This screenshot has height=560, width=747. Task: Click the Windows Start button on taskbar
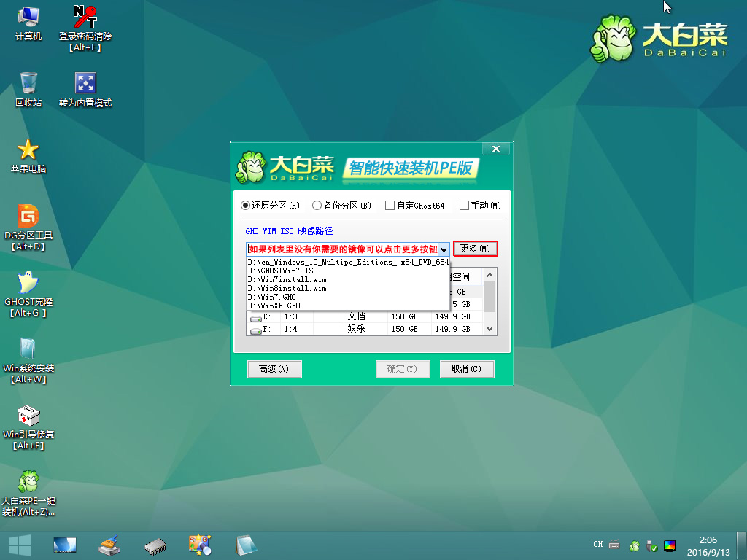[19, 545]
